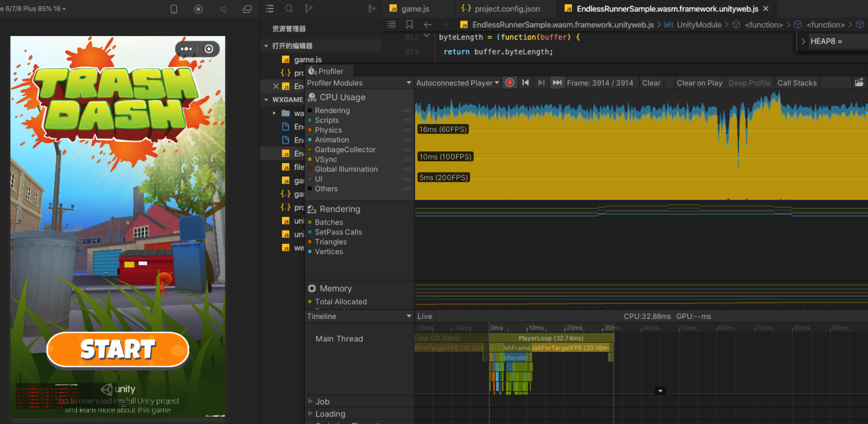Click the Memory module icon
This screenshot has width=868, height=424.
pos(312,288)
